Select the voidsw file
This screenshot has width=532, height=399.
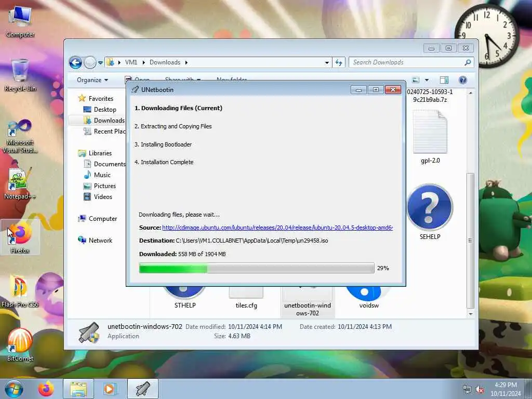(x=369, y=298)
